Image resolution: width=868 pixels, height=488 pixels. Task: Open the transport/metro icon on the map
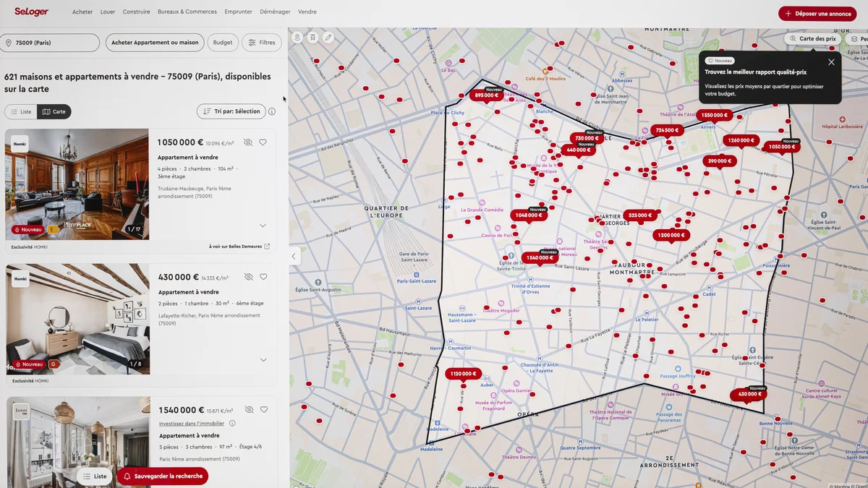coord(313,37)
